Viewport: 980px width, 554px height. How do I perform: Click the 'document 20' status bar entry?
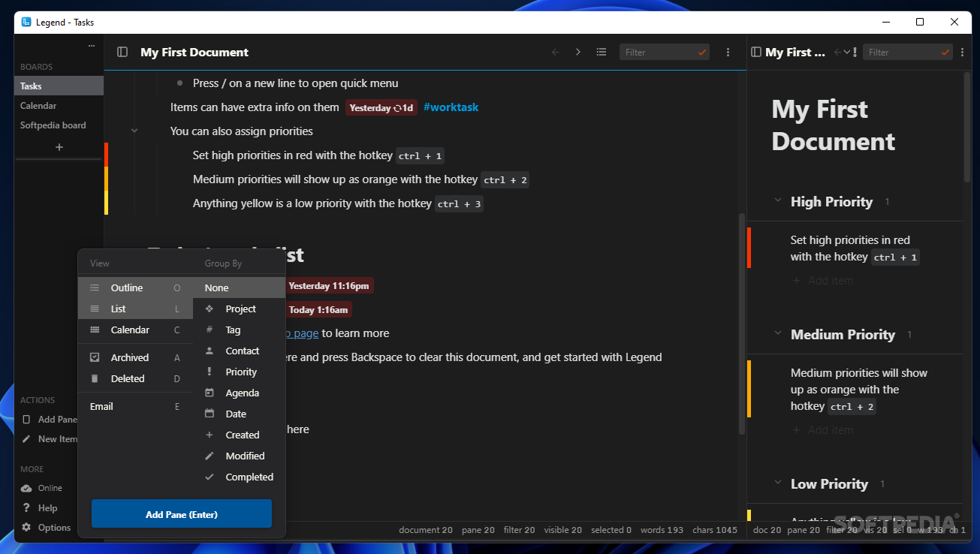point(426,530)
